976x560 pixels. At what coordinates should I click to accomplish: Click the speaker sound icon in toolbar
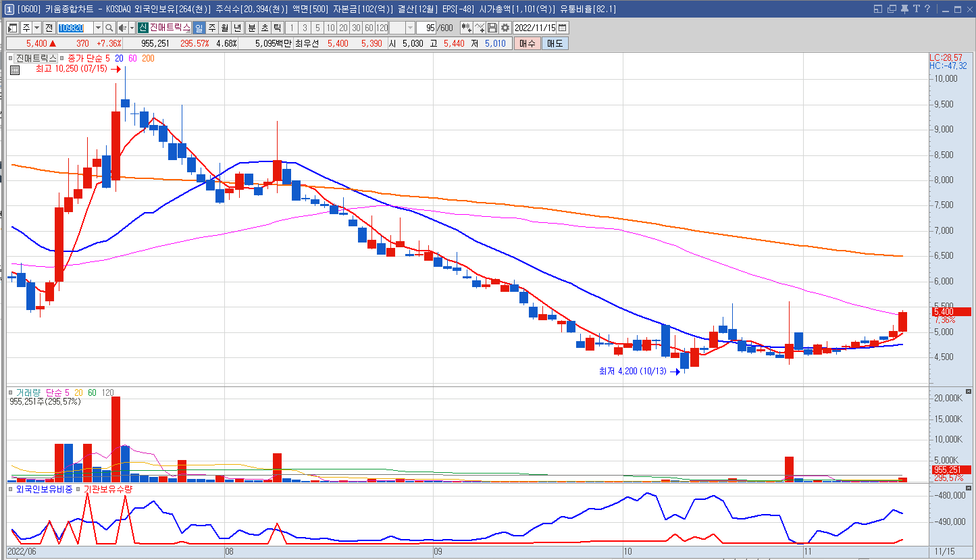tap(122, 28)
